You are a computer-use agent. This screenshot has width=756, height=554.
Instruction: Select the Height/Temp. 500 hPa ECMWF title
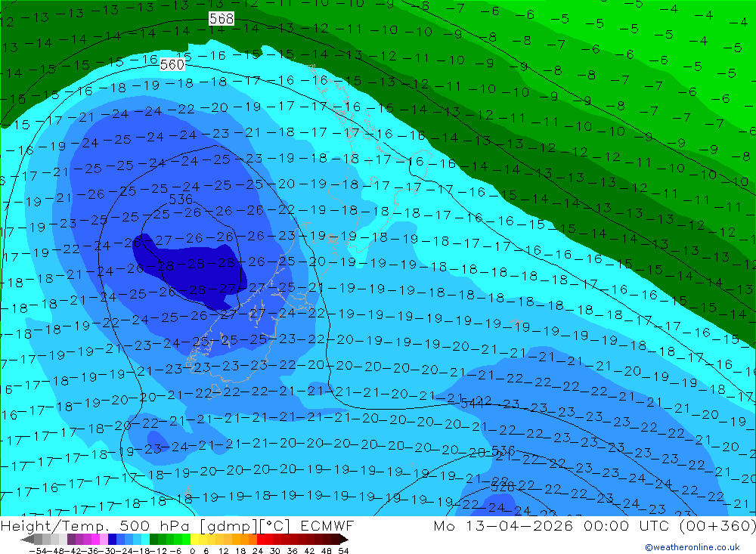pyautogui.click(x=177, y=525)
